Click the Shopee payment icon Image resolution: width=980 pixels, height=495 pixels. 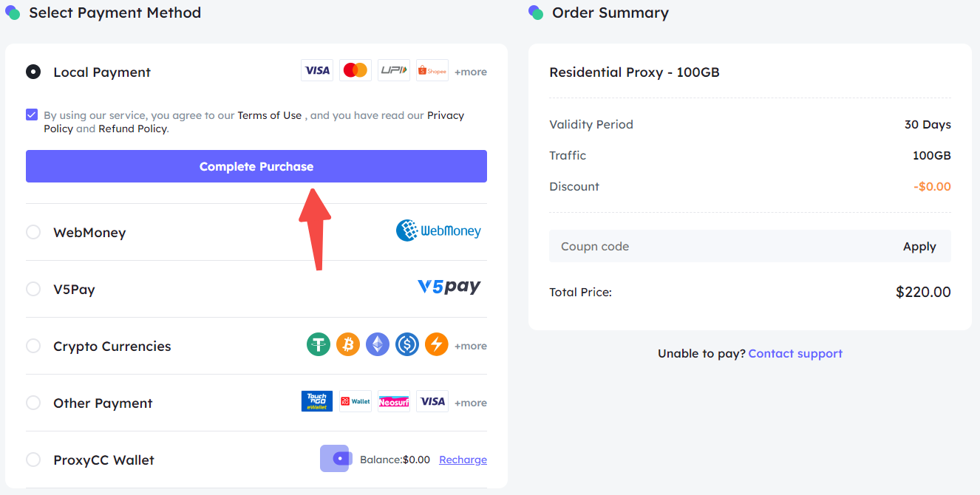432,70
